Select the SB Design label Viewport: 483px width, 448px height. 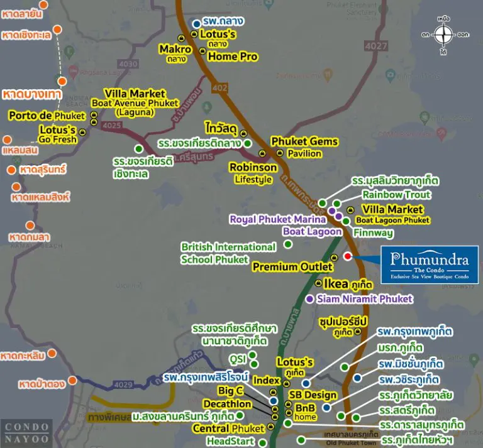coord(313,395)
